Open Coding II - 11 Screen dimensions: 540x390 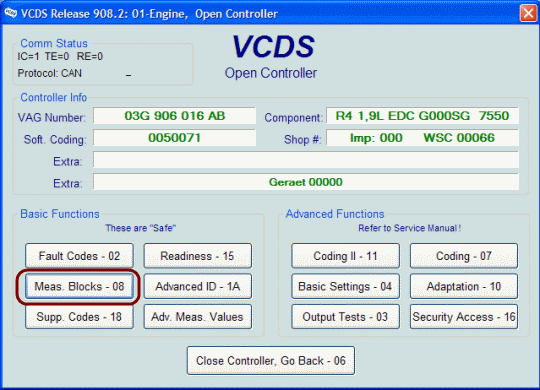coord(345,256)
